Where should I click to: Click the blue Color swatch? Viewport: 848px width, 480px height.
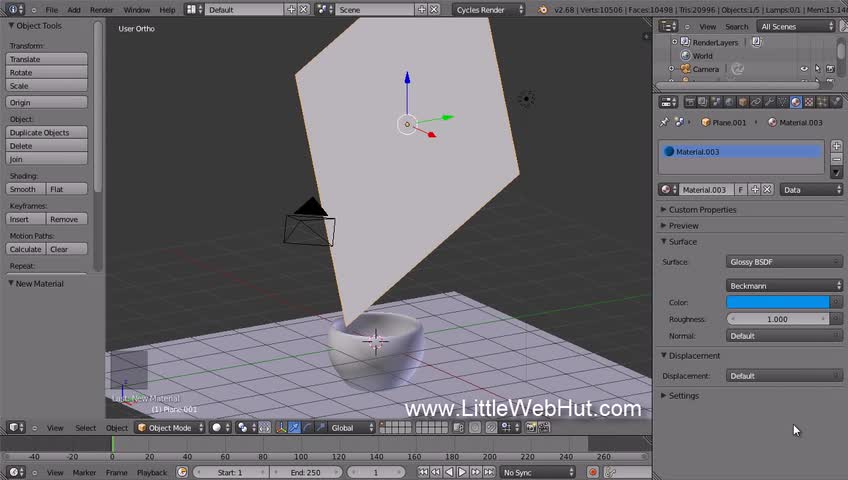pos(778,302)
